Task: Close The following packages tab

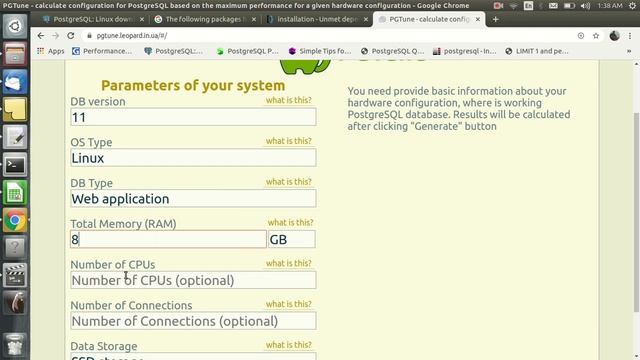Action: pyautogui.click(x=253, y=19)
